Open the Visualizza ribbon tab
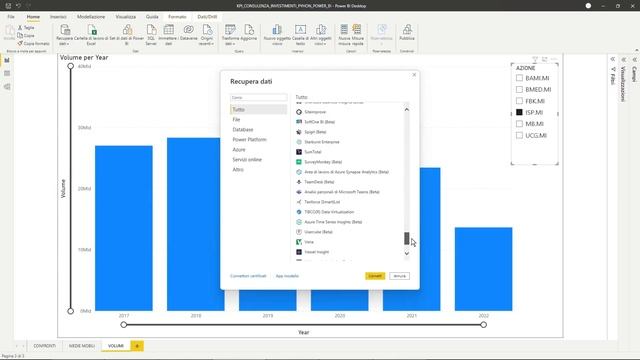 pyautogui.click(x=126, y=17)
